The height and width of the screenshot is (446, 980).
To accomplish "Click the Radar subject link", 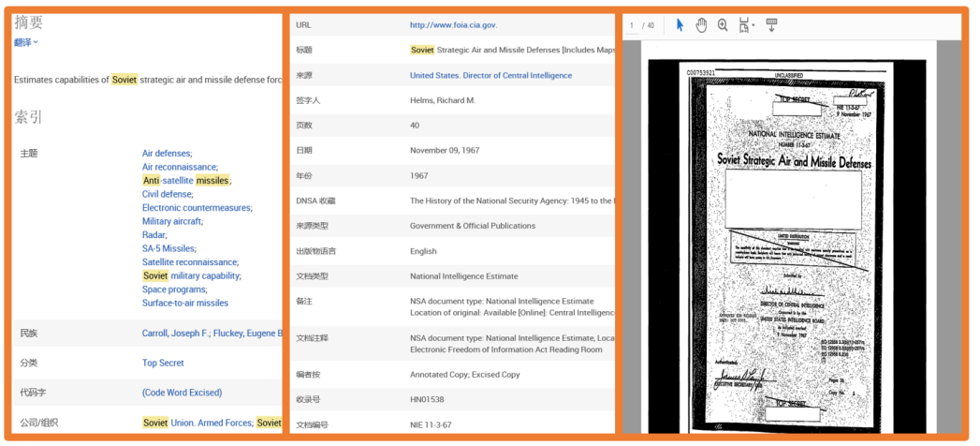I will click(x=154, y=235).
